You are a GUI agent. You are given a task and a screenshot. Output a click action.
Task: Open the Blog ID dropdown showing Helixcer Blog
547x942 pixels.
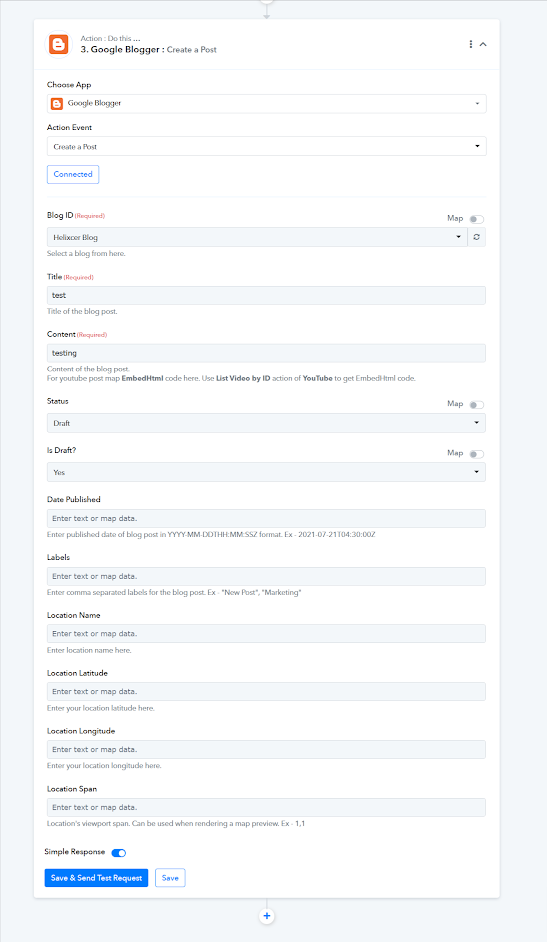click(x=257, y=237)
